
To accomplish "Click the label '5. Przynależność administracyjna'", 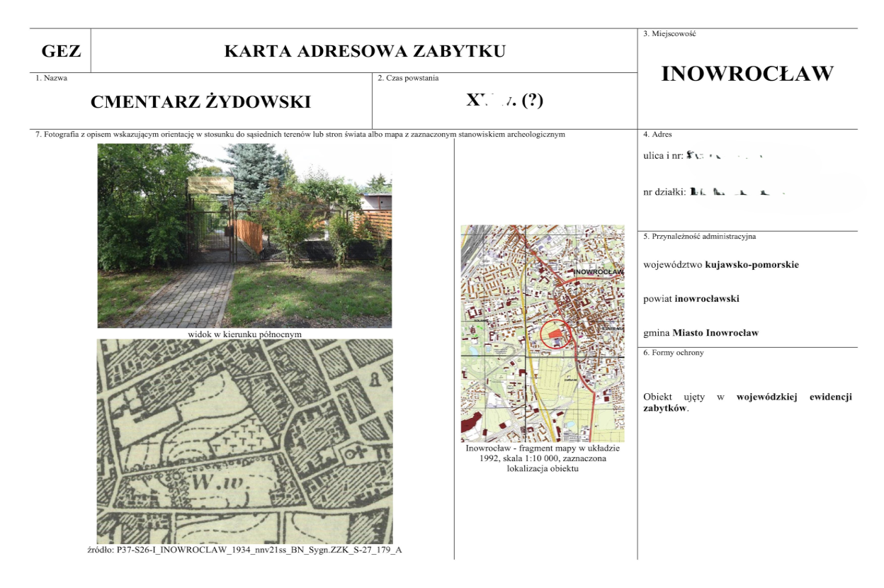I will [699, 236].
